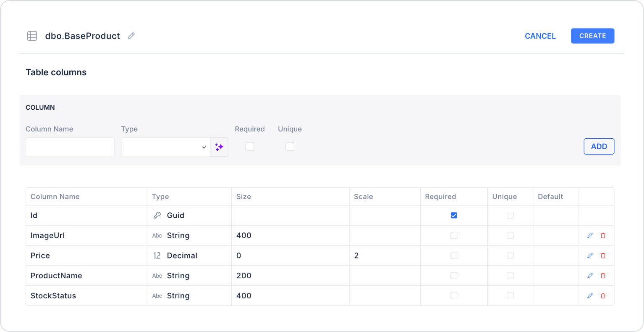Click the Abc icon in ProductName row
This screenshot has width=644, height=332.
(x=157, y=276)
